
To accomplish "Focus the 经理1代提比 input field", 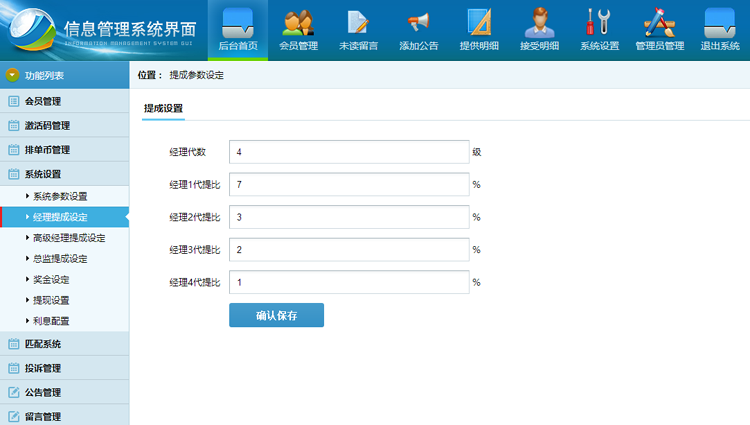I will pos(349,185).
